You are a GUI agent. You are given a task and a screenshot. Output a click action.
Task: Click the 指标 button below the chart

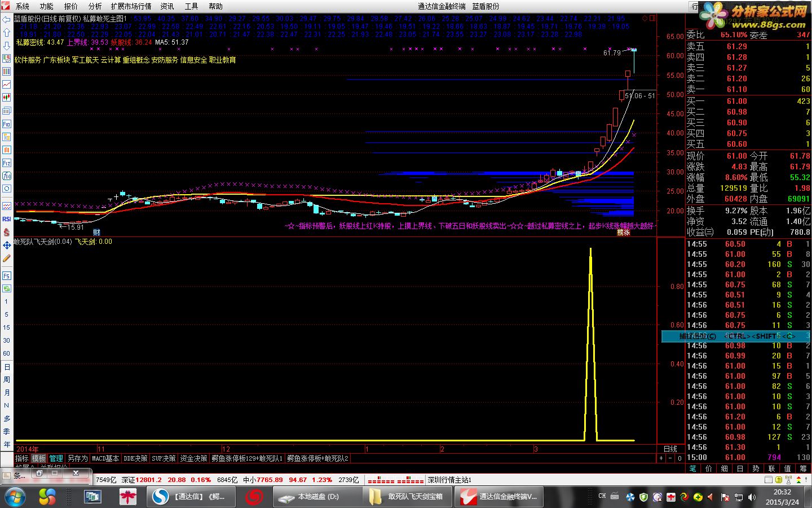coord(22,458)
